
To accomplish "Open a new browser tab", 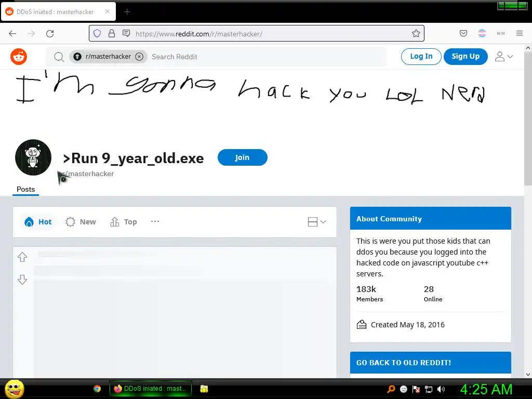I will pyautogui.click(x=127, y=12).
